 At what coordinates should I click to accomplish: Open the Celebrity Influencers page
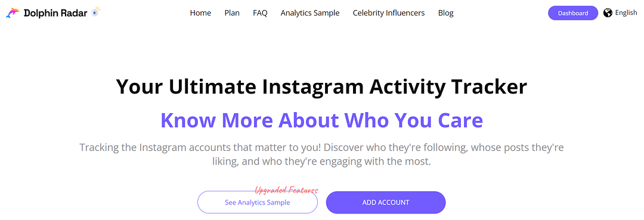pyautogui.click(x=389, y=13)
